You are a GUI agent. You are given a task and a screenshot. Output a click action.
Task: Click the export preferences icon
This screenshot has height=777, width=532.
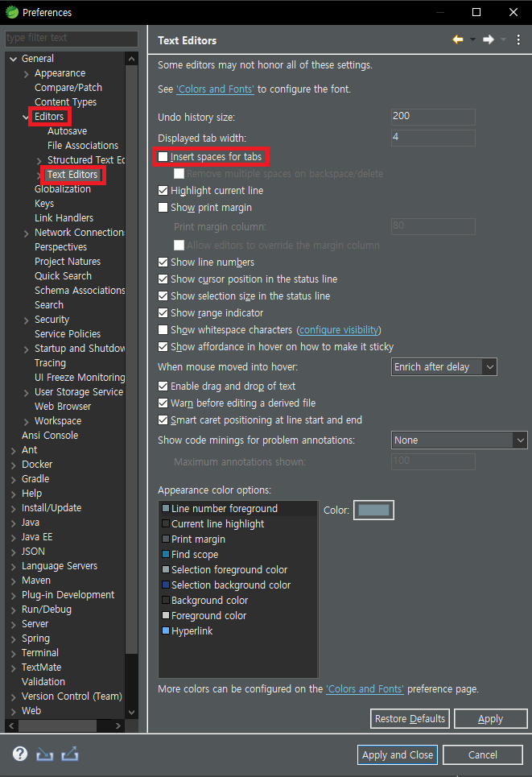(x=70, y=754)
